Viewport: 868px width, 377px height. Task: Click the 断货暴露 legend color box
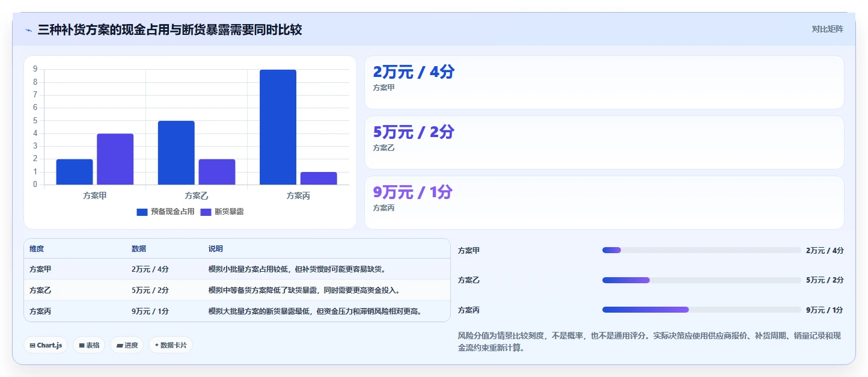tap(206, 212)
